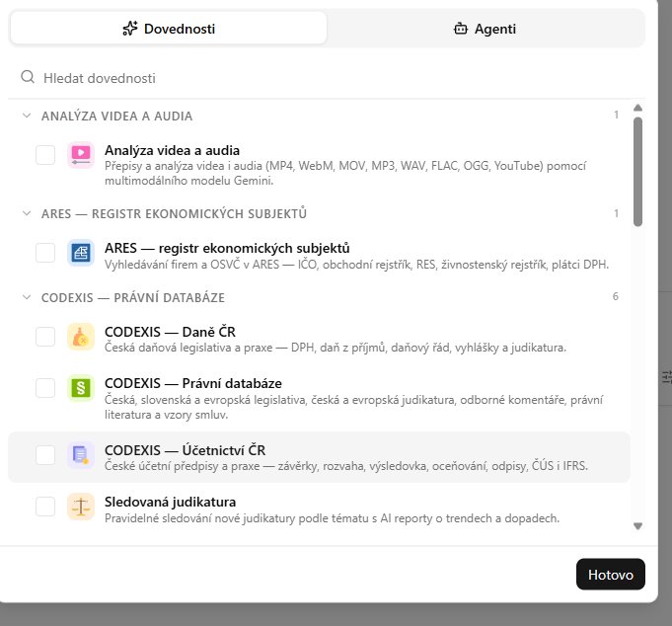Toggle the CODEXIS — Účetnictví ČR checkbox
Image resolution: width=672 pixels, height=626 pixels.
[45, 455]
